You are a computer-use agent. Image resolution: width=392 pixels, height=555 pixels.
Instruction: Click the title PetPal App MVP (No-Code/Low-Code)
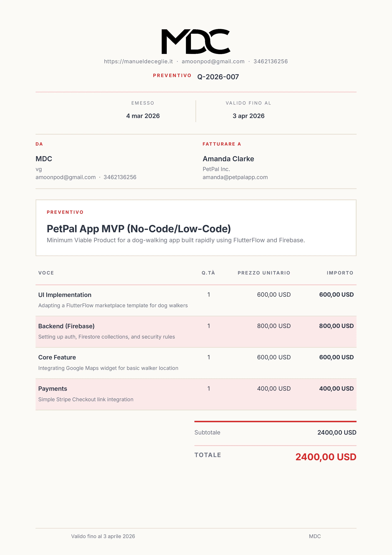pos(139,229)
